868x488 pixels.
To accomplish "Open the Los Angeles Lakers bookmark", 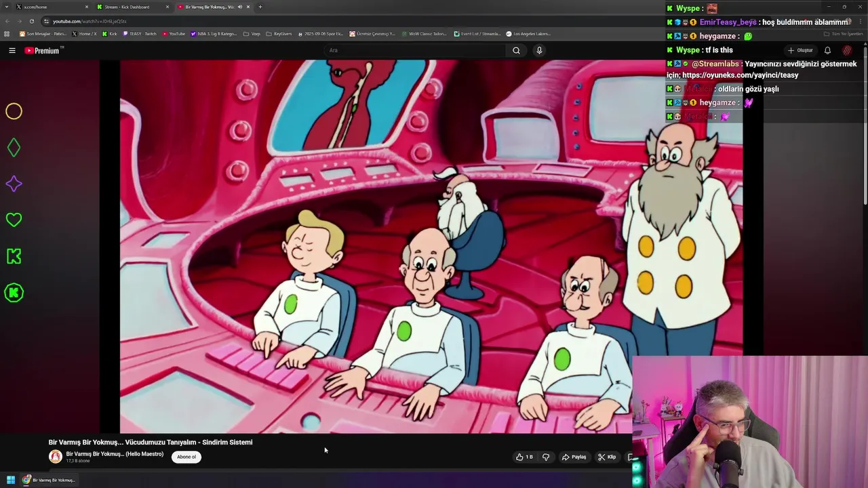I will (528, 34).
